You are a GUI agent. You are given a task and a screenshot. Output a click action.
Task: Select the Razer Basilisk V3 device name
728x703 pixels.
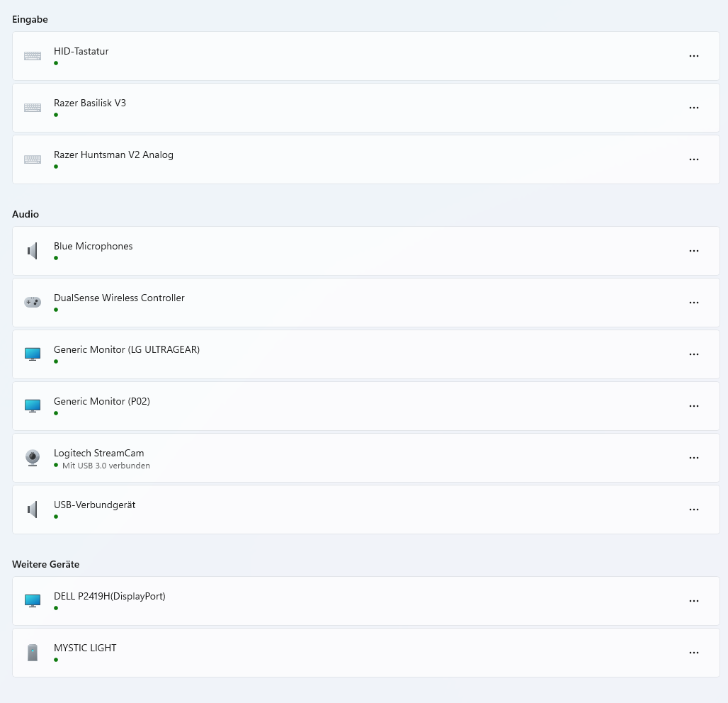point(90,103)
